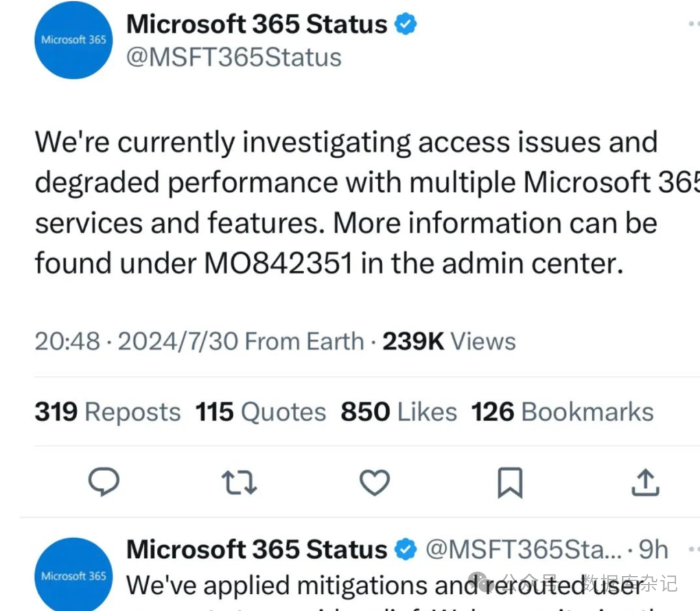Click the 126 Bookmarks count
Viewport: 700px width, 611px height.
(x=562, y=412)
